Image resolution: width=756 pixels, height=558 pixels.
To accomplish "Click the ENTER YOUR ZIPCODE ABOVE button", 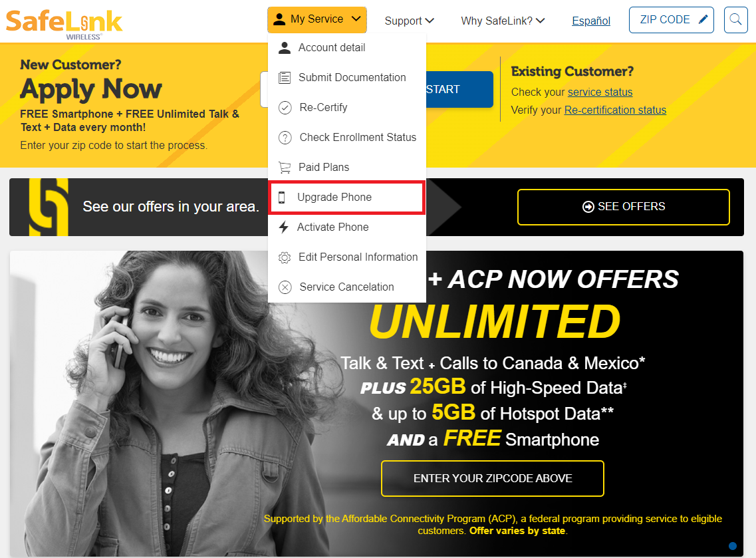I will pos(492,478).
